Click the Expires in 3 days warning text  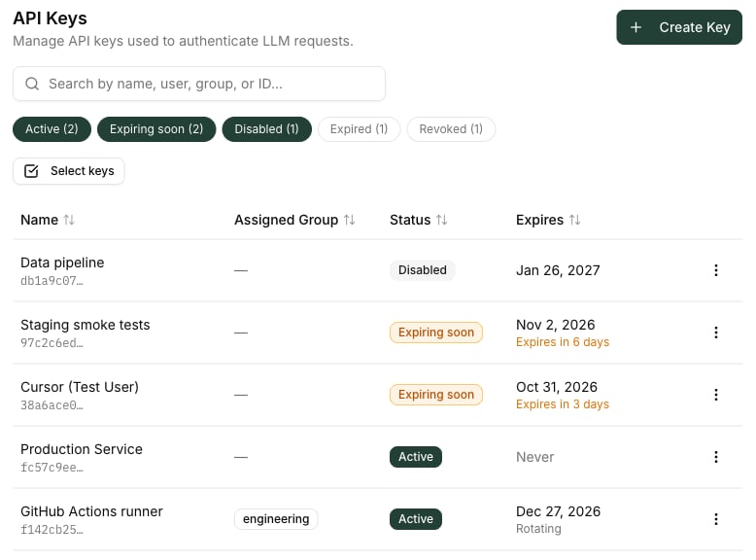(563, 404)
